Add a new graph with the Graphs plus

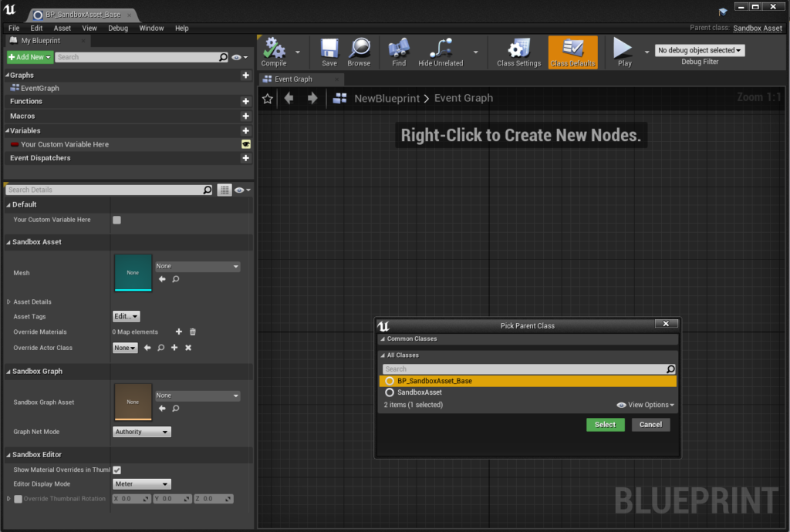tap(246, 75)
